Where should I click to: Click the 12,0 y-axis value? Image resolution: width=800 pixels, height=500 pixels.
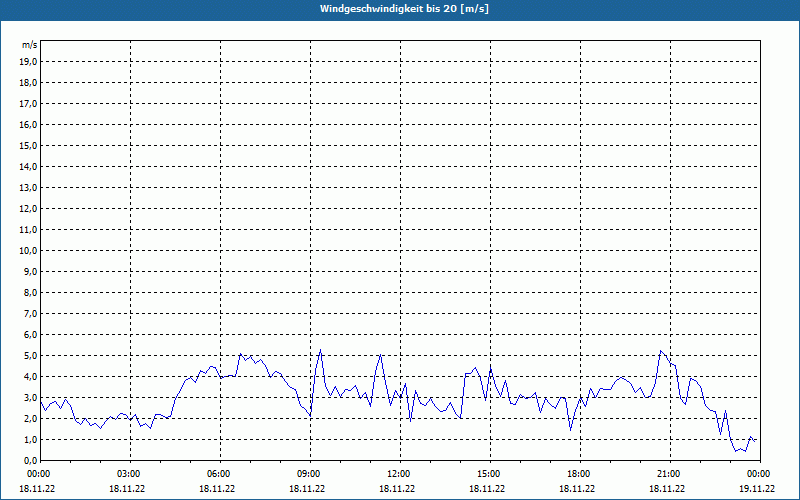point(29,208)
